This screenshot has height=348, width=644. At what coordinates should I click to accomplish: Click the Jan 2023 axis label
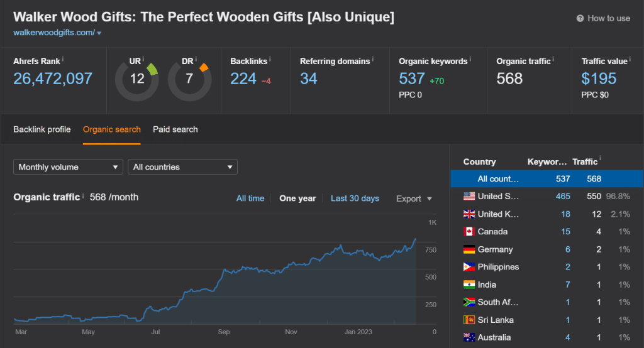click(x=358, y=332)
